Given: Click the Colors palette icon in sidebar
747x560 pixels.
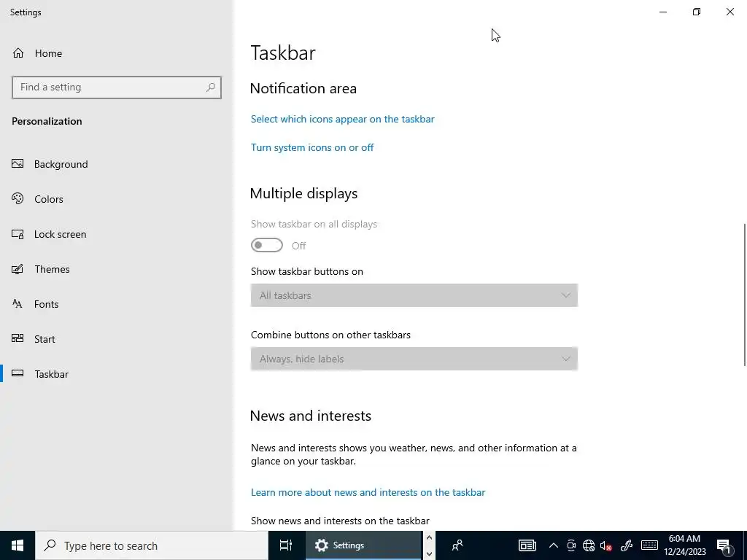Looking at the screenshot, I should pyautogui.click(x=18, y=198).
